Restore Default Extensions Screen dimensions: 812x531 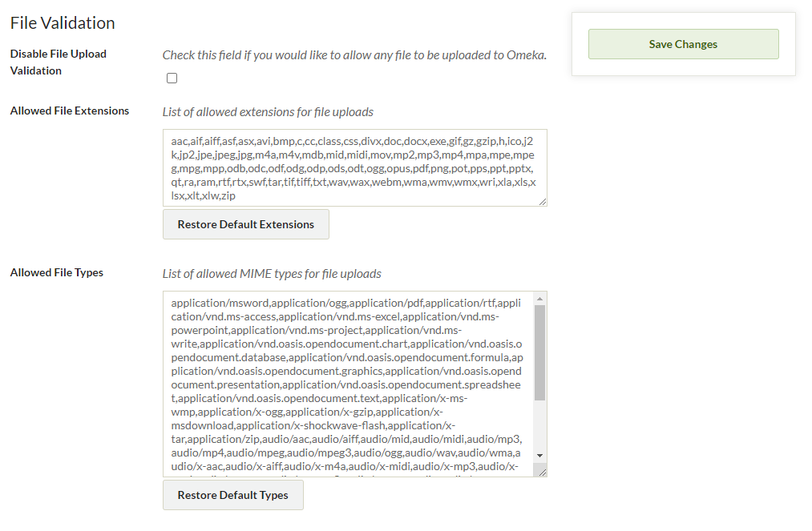[245, 224]
